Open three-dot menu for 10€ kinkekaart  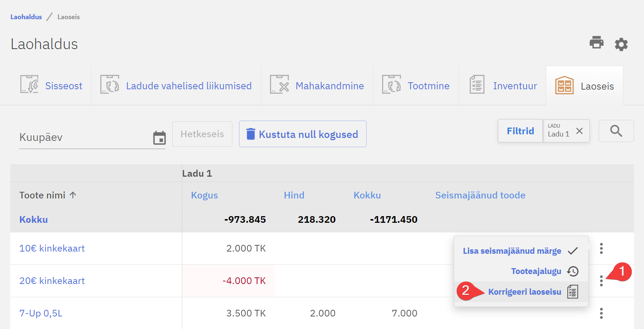pos(601,248)
